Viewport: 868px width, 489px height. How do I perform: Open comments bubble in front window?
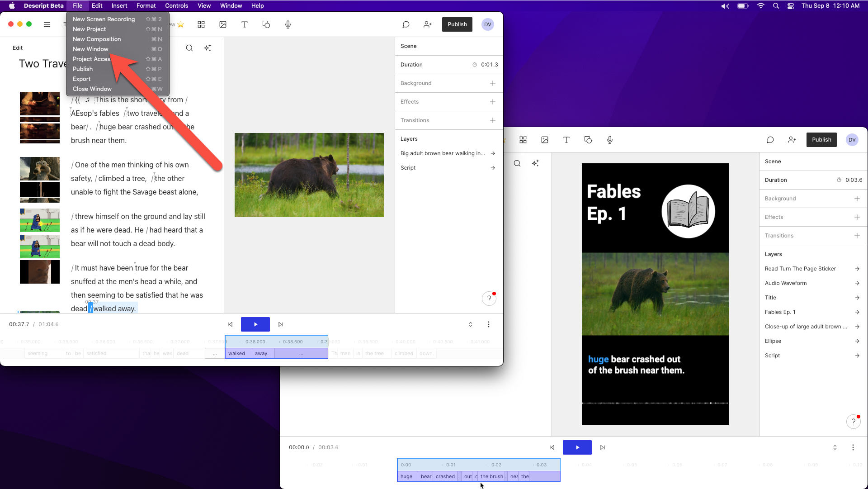pyautogui.click(x=406, y=24)
